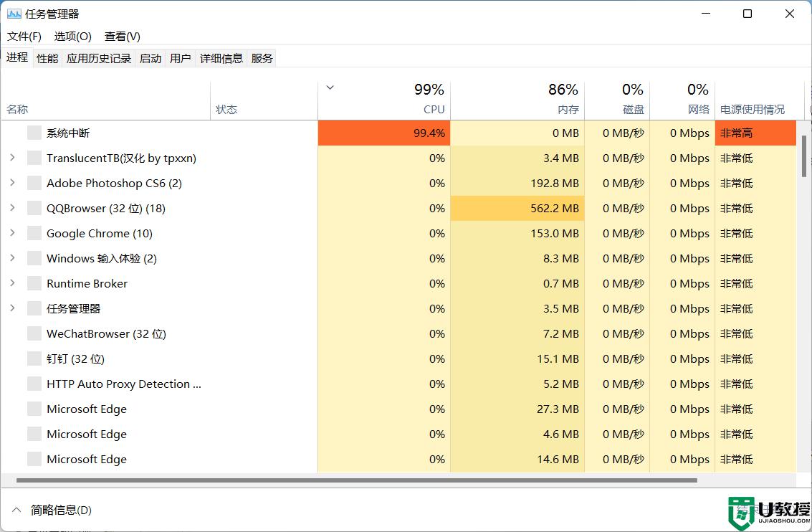The image size is (812, 532).
Task: Click the WeChatBrowser process icon
Action: coord(34,334)
